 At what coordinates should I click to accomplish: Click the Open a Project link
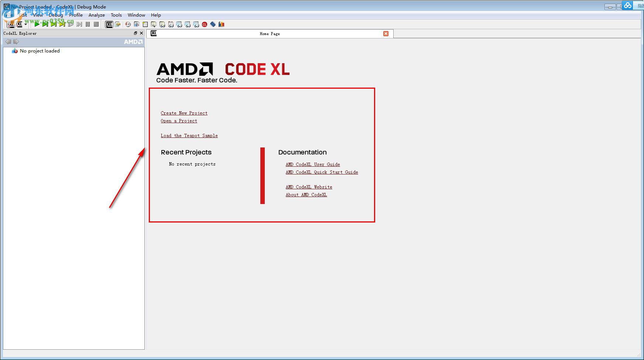[179, 121]
